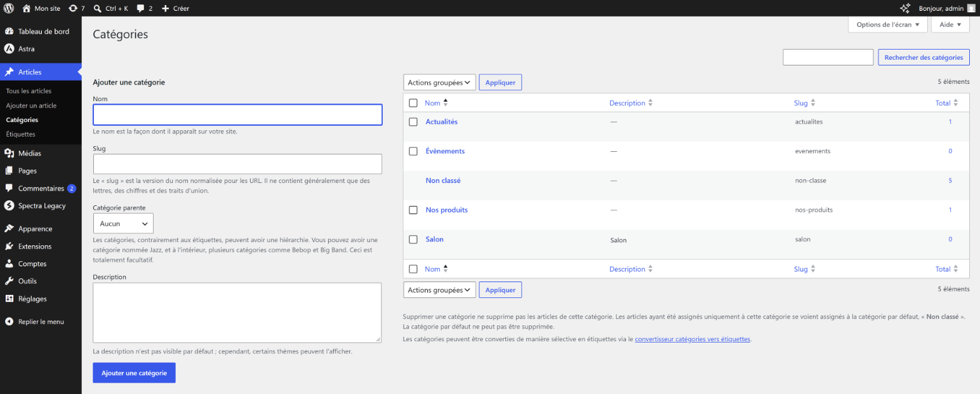The width and height of the screenshot is (980, 394).
Task: Expand Options de l'écran panel
Action: 887,25
